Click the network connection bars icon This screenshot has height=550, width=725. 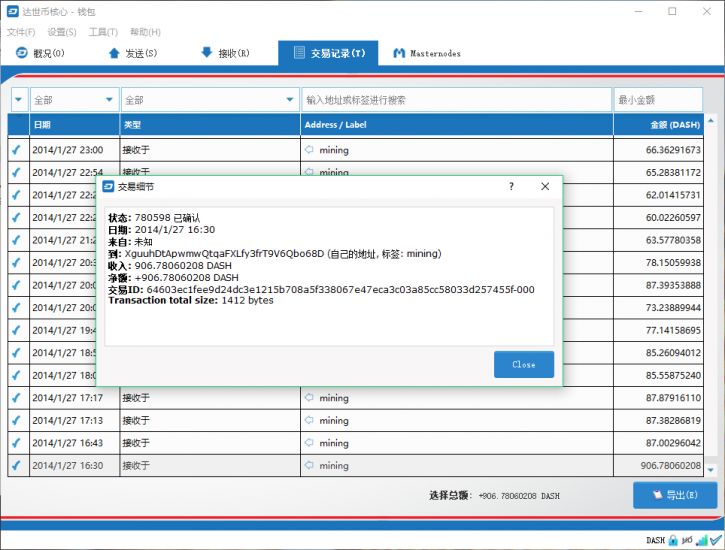click(x=702, y=540)
